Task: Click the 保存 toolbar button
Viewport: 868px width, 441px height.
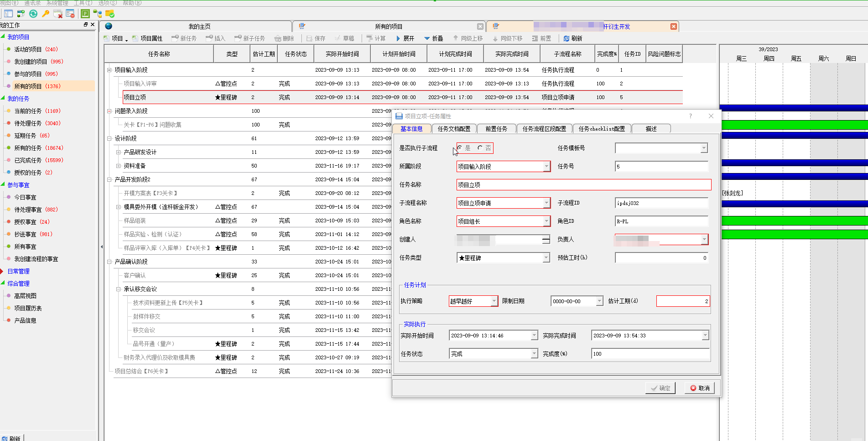Action: pos(316,38)
